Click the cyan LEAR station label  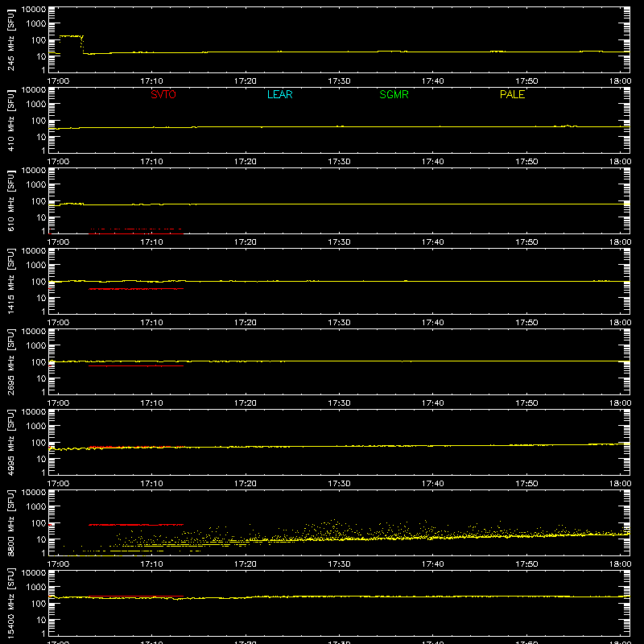pyautogui.click(x=279, y=94)
